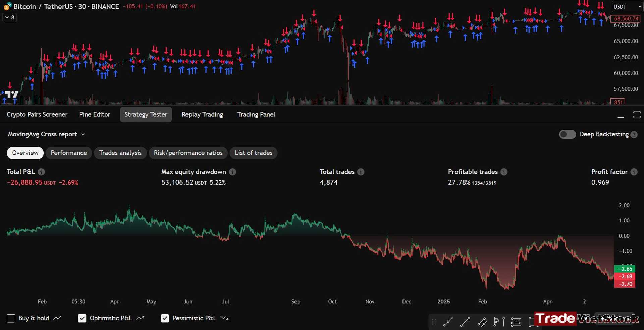Select the Vertical Line drawing tool
The height and width of the screenshot is (330, 644).
[x=504, y=322]
